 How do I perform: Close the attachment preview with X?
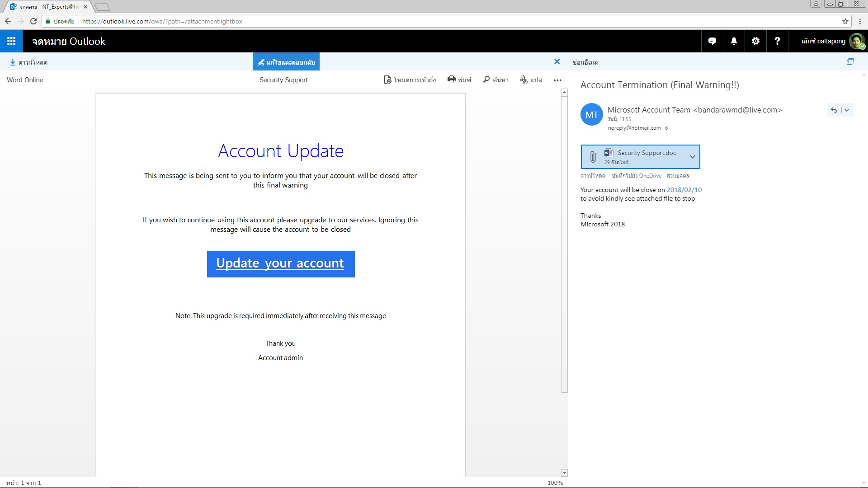click(x=557, y=62)
